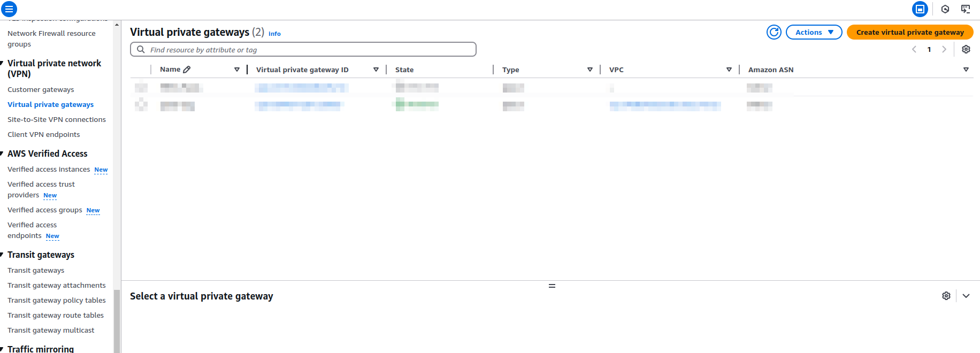Open Verified access instances
Image resolution: width=980 pixels, height=353 pixels.
49,170
